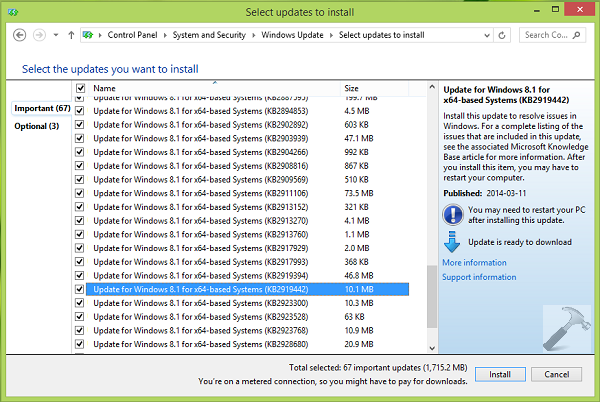Open chevron after Windows Update breadcrumb
Viewport: 600px width, 402px height.
[331, 35]
